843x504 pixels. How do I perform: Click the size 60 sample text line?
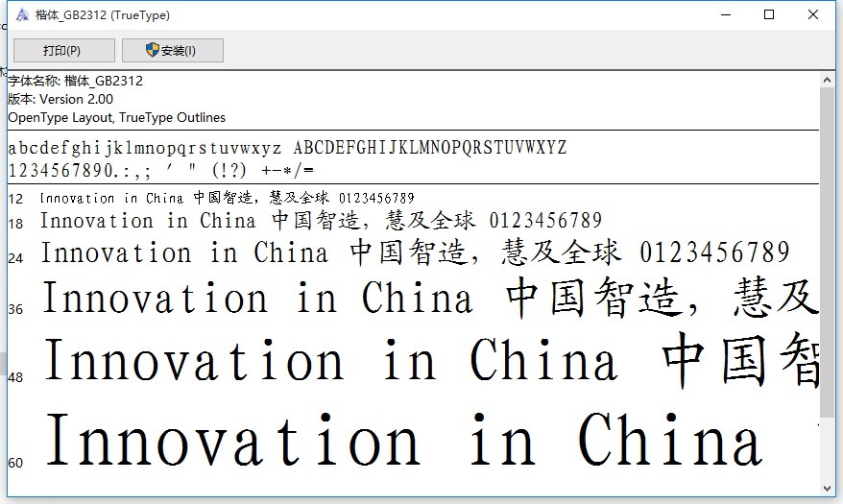tap(404, 439)
